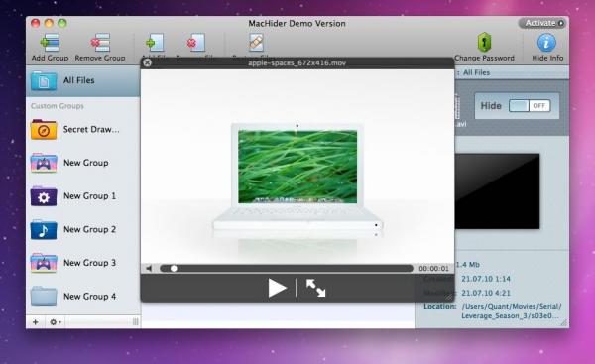595x364 pixels.
Task: Click the Remove File toolbar icon
Action: point(195,43)
